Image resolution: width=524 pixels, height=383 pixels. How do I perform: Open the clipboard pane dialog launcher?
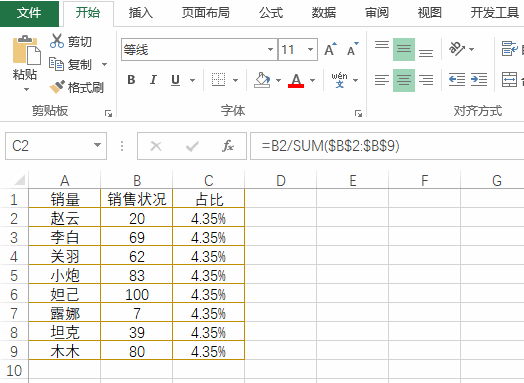pyautogui.click(x=108, y=114)
